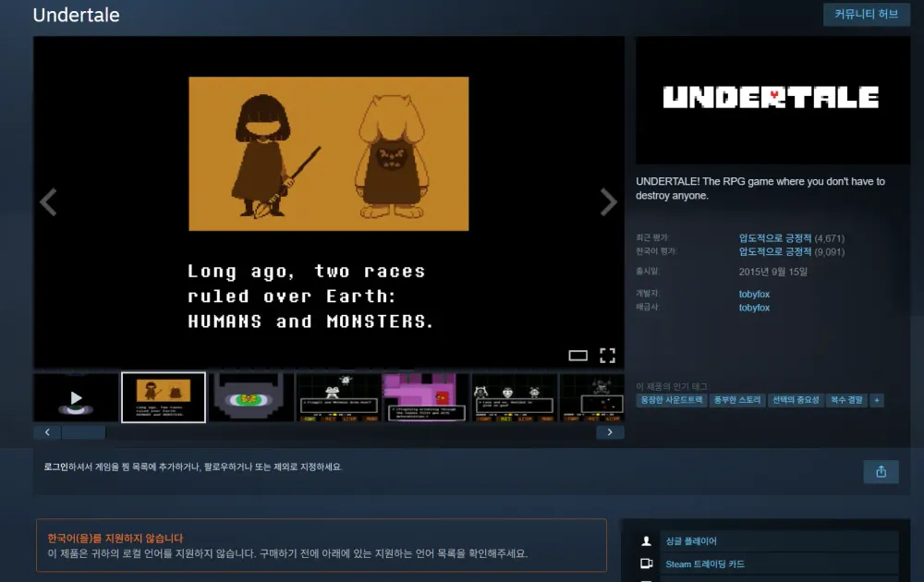Select the partially visible last battle thumbnail
Image resolution: width=924 pixels, height=582 pixels.
tap(592, 397)
